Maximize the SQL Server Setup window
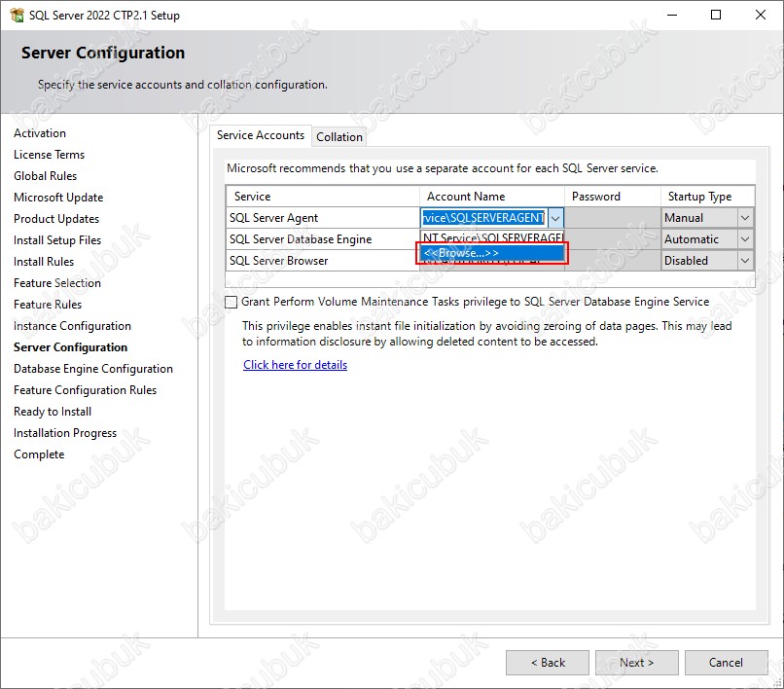The image size is (784, 689). point(716,15)
